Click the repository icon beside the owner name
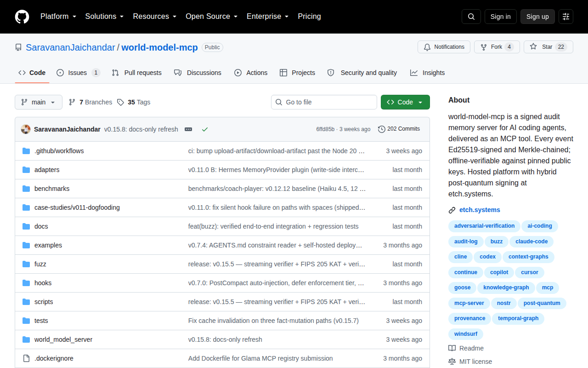 point(18,47)
